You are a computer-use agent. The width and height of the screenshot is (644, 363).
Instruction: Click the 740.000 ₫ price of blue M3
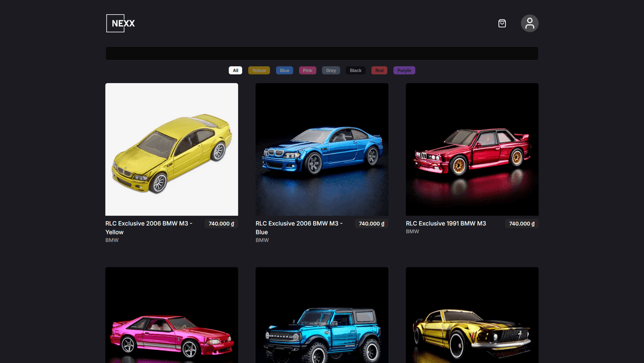[x=371, y=224]
